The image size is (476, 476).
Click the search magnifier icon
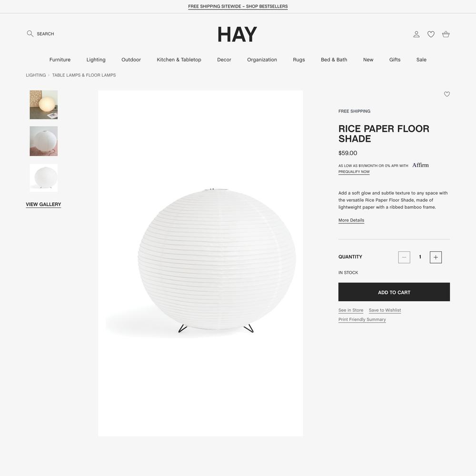pos(30,34)
